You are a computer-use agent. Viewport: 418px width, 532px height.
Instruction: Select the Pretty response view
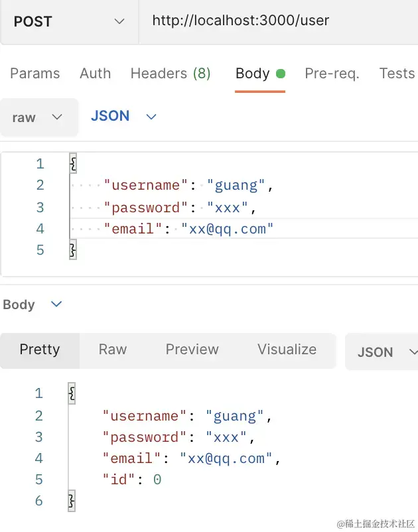pos(40,350)
